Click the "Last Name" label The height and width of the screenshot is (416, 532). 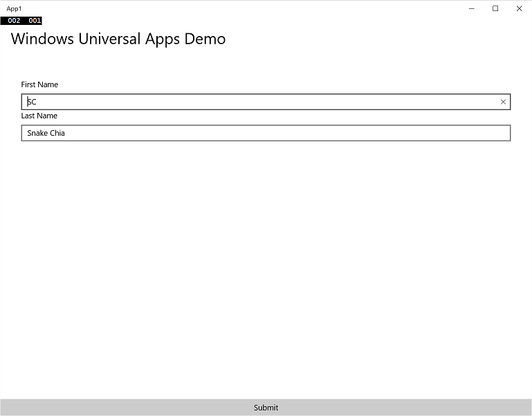pyautogui.click(x=39, y=116)
